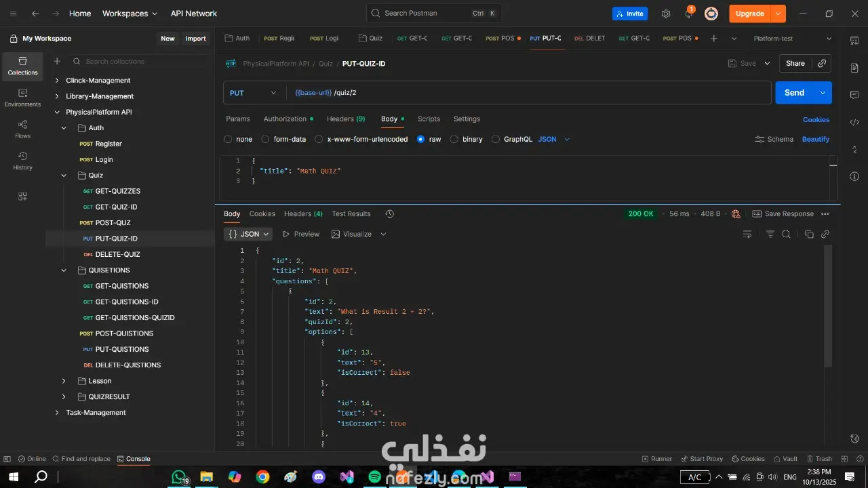This screenshot has width=868, height=488.
Task: Open the request Headers (9) tab
Action: point(346,119)
